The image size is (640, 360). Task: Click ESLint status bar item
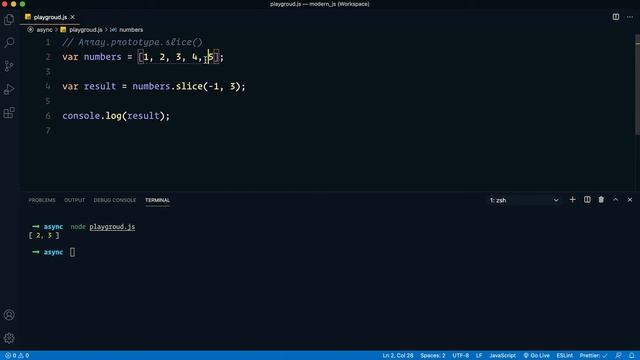(x=564, y=356)
